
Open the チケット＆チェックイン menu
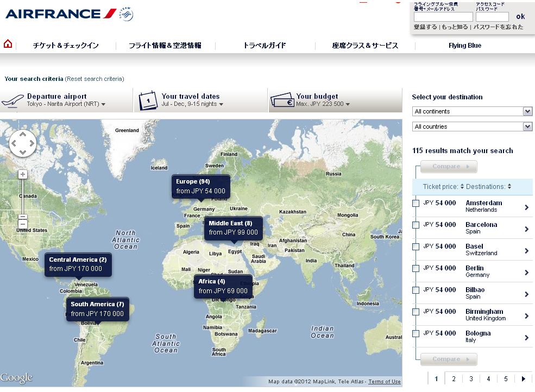click(x=66, y=46)
